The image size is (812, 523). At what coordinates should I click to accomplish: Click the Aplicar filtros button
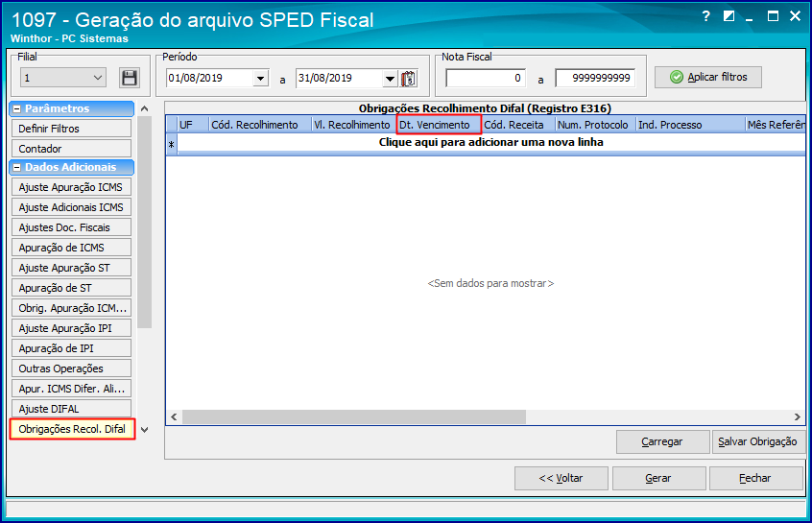(708, 77)
